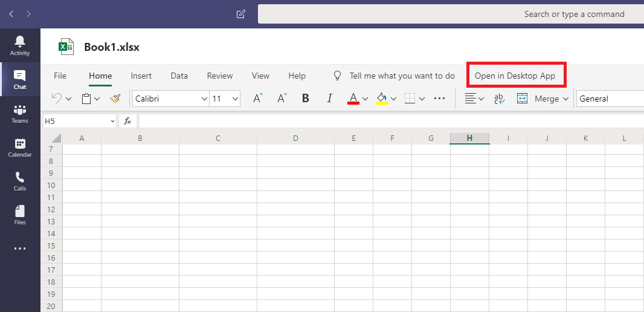Switch to the Home tab
The image size is (644, 312).
pos(100,76)
